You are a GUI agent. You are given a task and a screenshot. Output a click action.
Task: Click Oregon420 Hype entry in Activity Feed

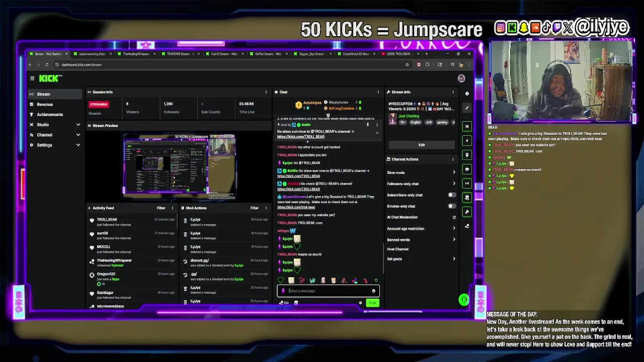132,278
